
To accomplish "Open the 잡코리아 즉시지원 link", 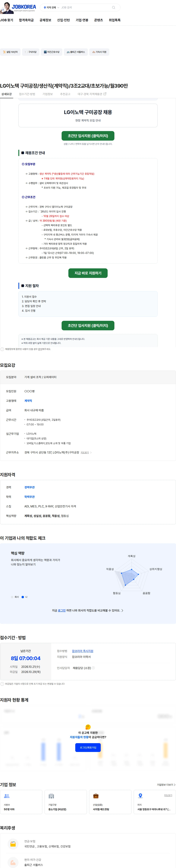I will tap(83, 651).
